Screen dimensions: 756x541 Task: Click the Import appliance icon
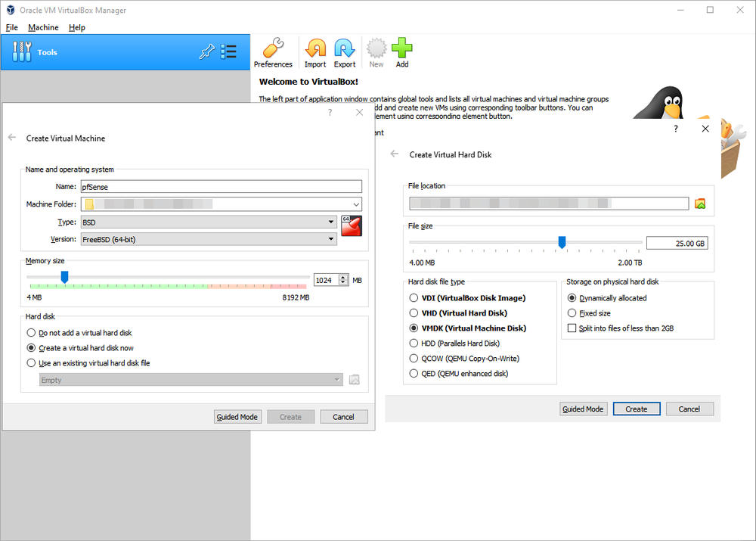coord(315,53)
